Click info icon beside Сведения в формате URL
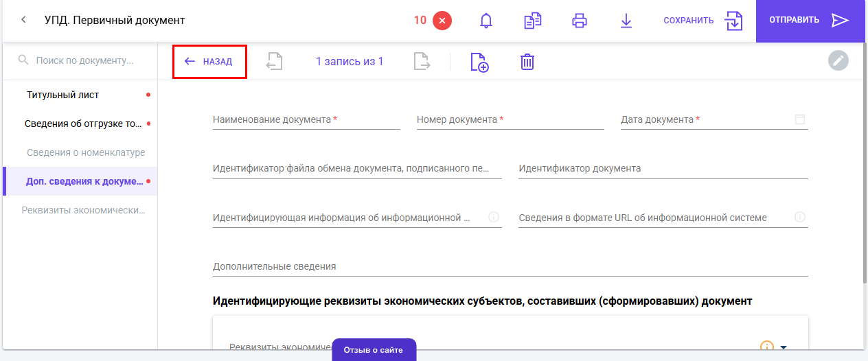The width and height of the screenshot is (868, 361). [800, 217]
